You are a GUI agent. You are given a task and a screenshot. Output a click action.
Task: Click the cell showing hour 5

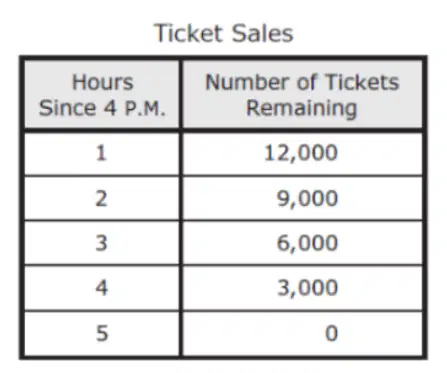tap(102, 333)
